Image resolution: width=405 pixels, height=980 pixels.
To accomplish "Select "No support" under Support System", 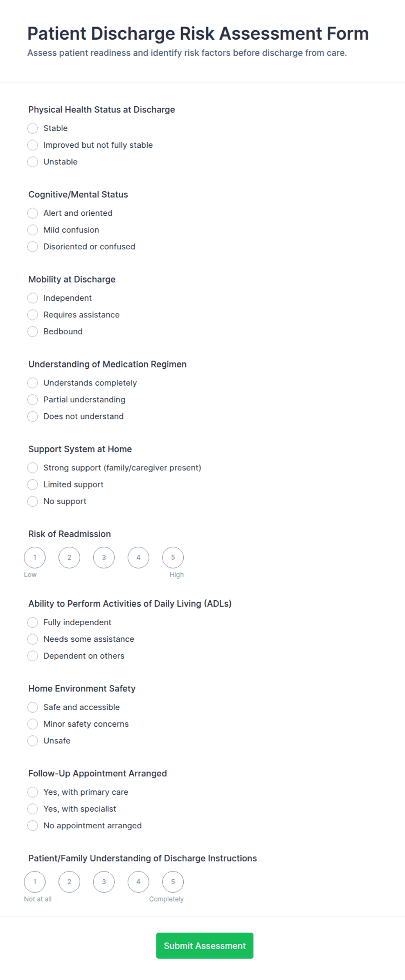I will coord(33,501).
